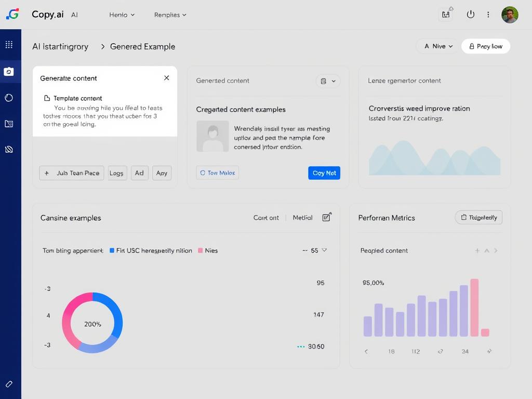Click the 147 value in Cansine examples

(x=318, y=314)
